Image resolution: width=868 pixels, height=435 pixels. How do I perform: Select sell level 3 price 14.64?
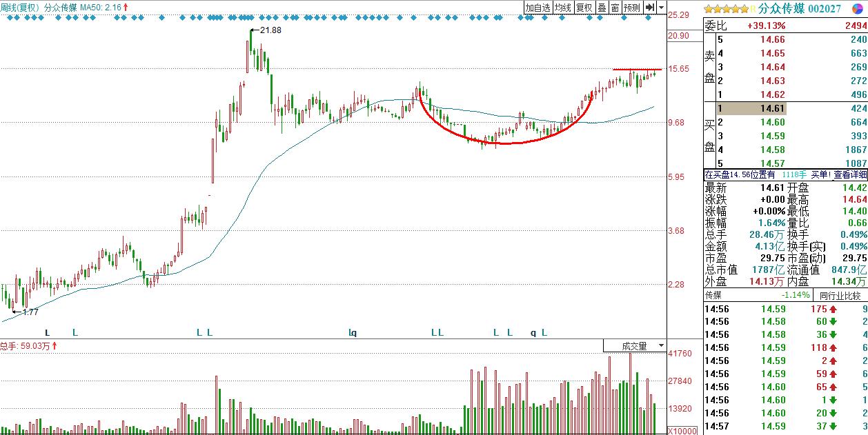click(x=772, y=68)
